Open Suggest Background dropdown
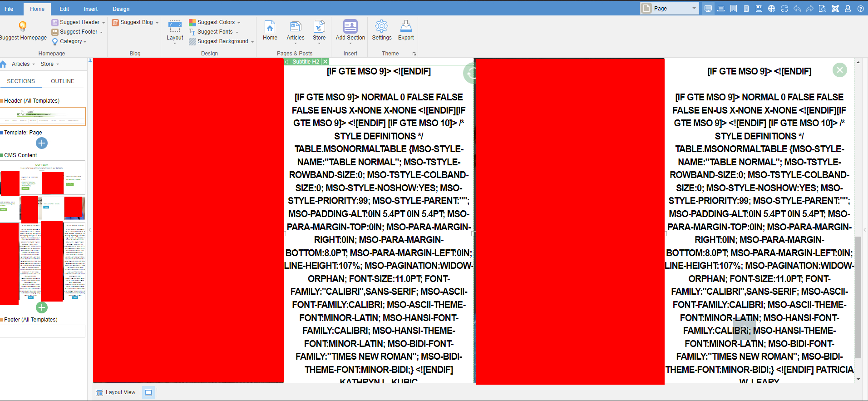Image resolution: width=868 pixels, height=401 pixels. (x=252, y=42)
